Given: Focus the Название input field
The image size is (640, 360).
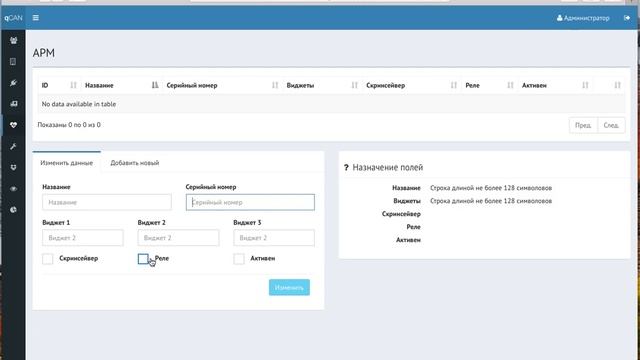Looking at the screenshot, I should click(107, 202).
